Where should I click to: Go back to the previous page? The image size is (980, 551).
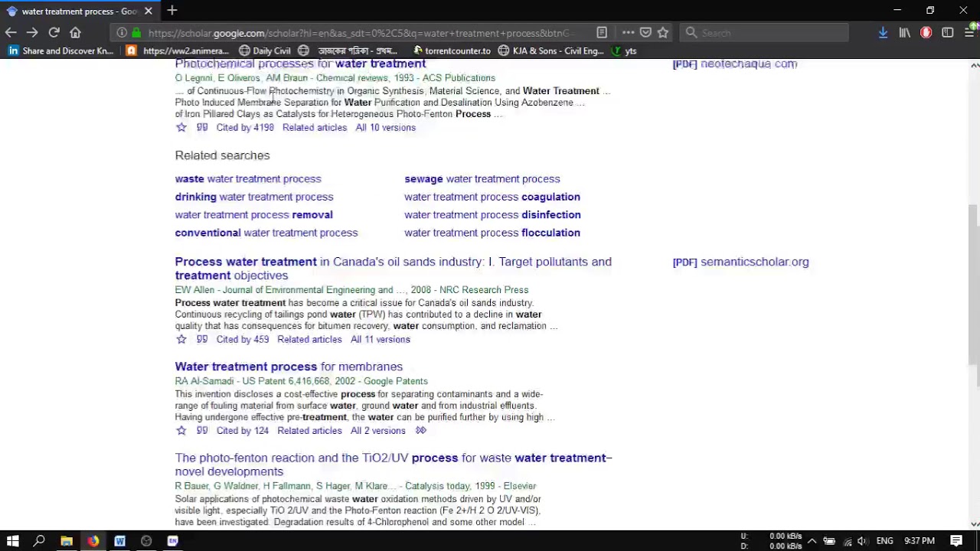pos(11,33)
